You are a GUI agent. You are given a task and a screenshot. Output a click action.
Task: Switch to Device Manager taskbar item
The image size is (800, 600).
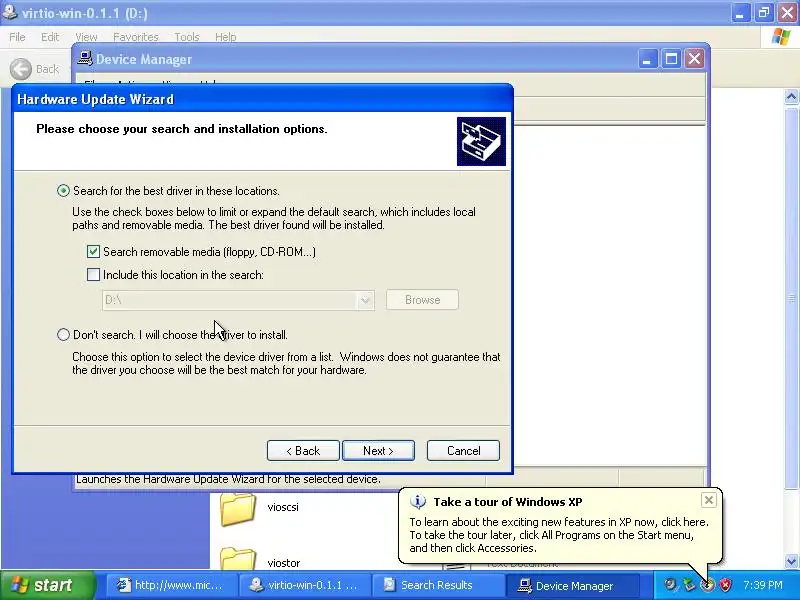click(x=571, y=585)
